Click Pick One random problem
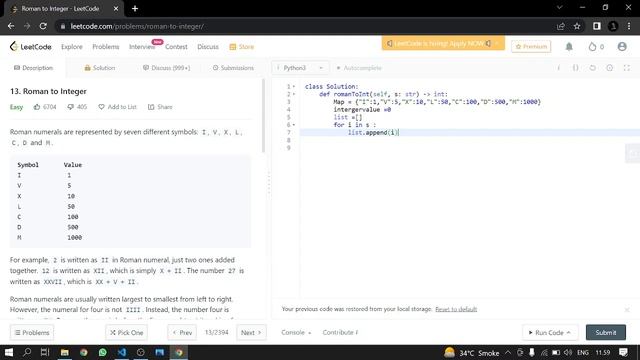Screen dimensions: 640x360 [x=127, y=333]
